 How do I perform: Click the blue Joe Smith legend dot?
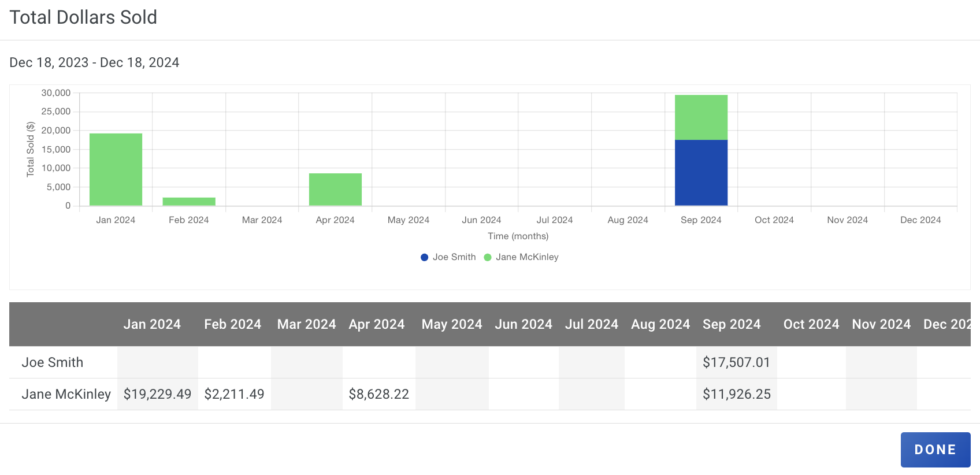point(425,257)
